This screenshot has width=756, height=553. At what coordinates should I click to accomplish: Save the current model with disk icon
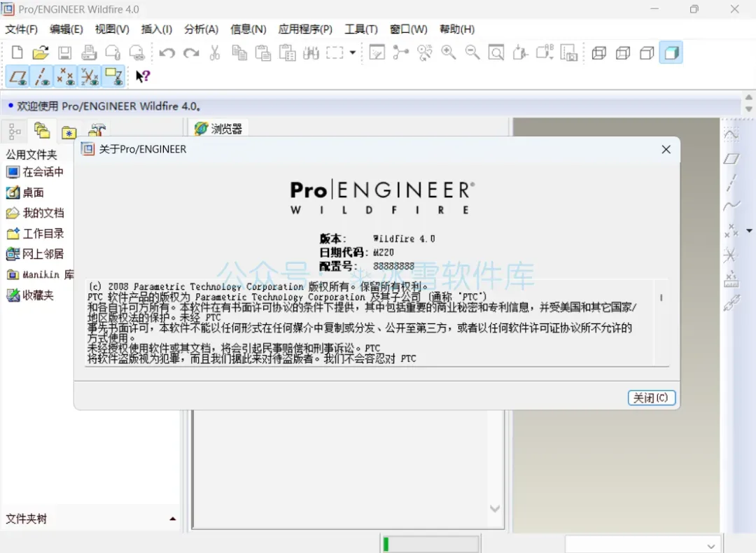pos(64,52)
